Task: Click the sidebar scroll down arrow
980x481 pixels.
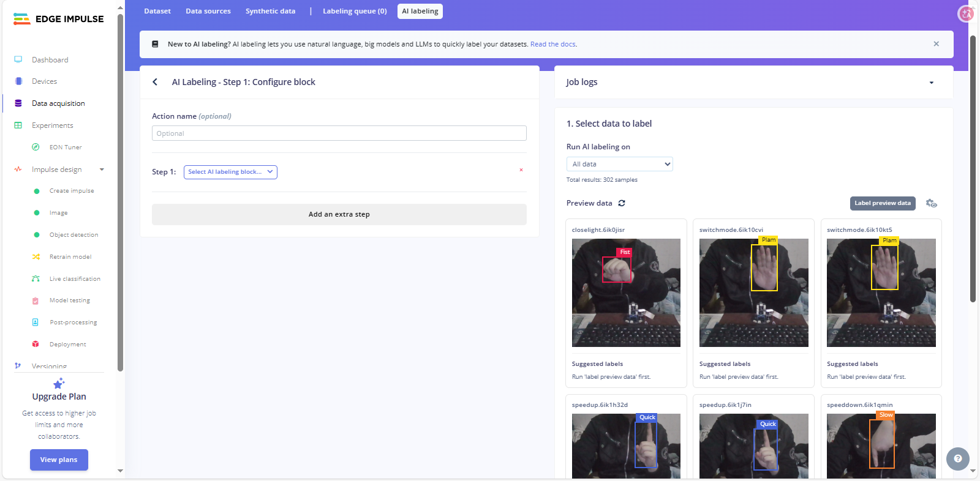Action: (x=120, y=471)
